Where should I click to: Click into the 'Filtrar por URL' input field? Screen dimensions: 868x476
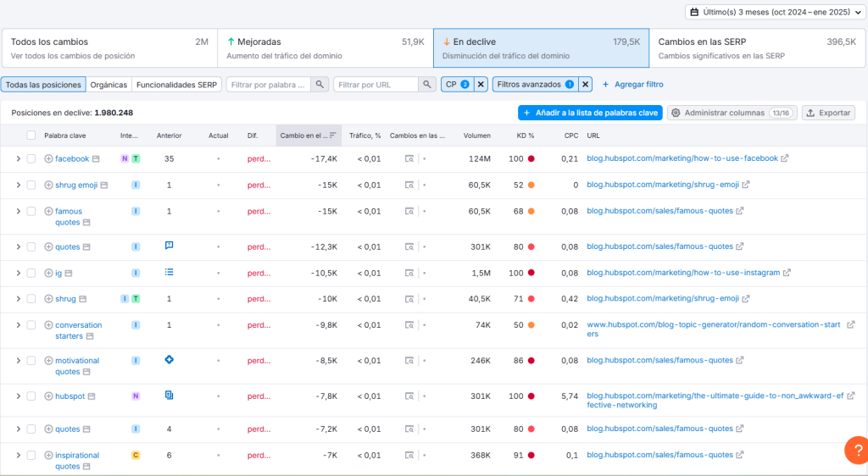[x=376, y=85]
